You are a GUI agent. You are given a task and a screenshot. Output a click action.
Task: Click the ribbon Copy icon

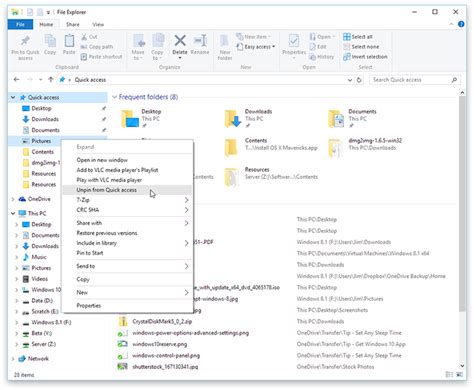(x=50, y=41)
